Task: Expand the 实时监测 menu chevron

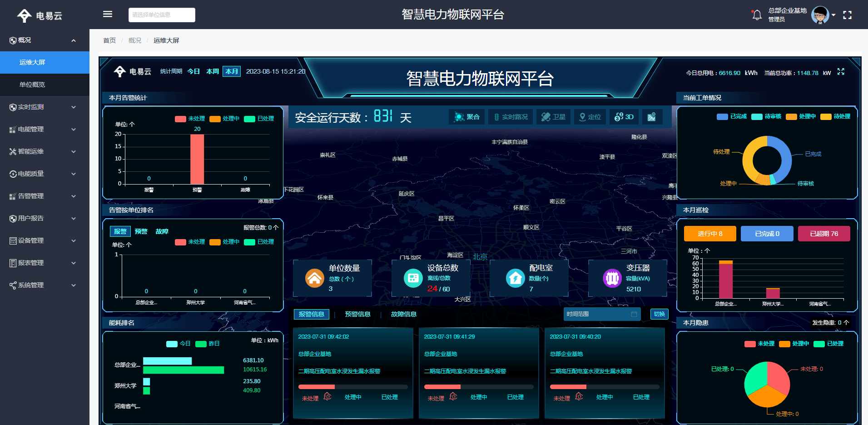Action: coord(74,107)
